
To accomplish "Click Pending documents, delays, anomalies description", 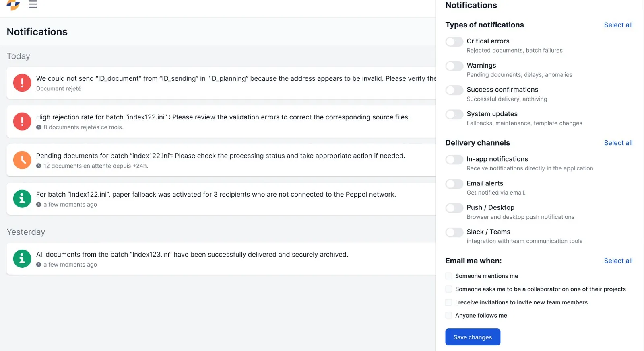I will tap(519, 75).
